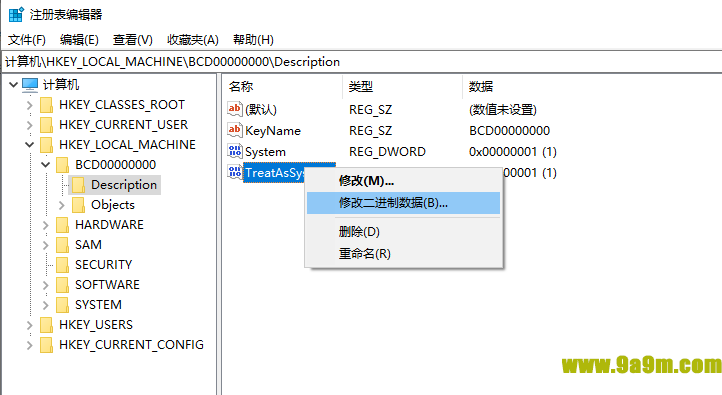The width and height of the screenshot is (722, 395).
Task: Choose 修改二进制数据(B)... in context menu
Action: click(x=404, y=203)
